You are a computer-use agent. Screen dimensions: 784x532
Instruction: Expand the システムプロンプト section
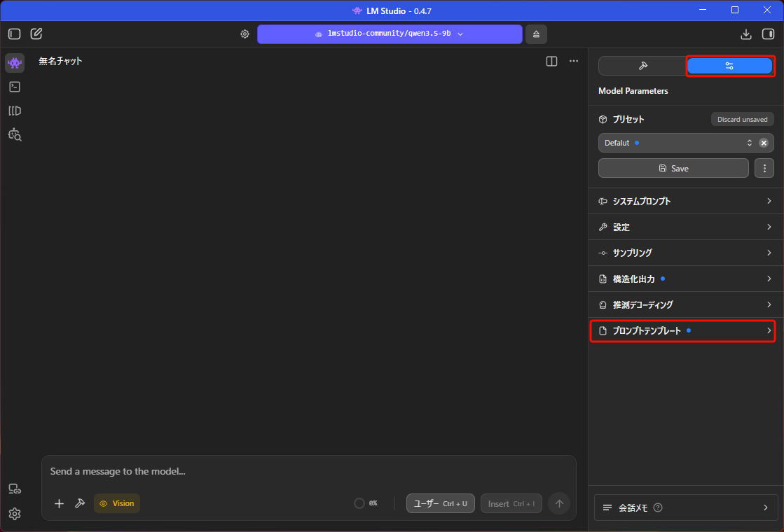pyautogui.click(x=685, y=202)
